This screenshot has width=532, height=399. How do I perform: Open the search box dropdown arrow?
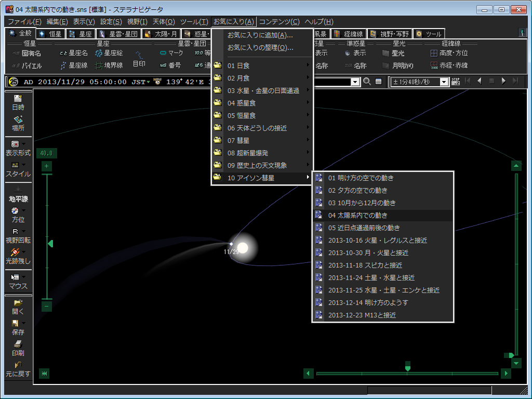(x=355, y=82)
